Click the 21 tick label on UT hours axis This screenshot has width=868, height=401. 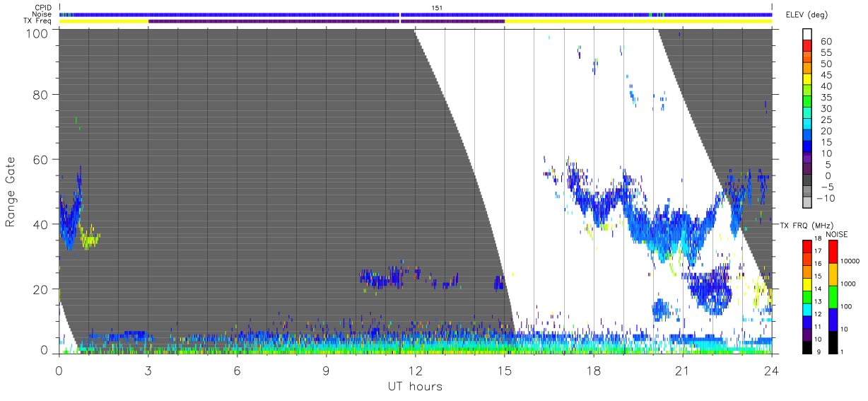683,371
